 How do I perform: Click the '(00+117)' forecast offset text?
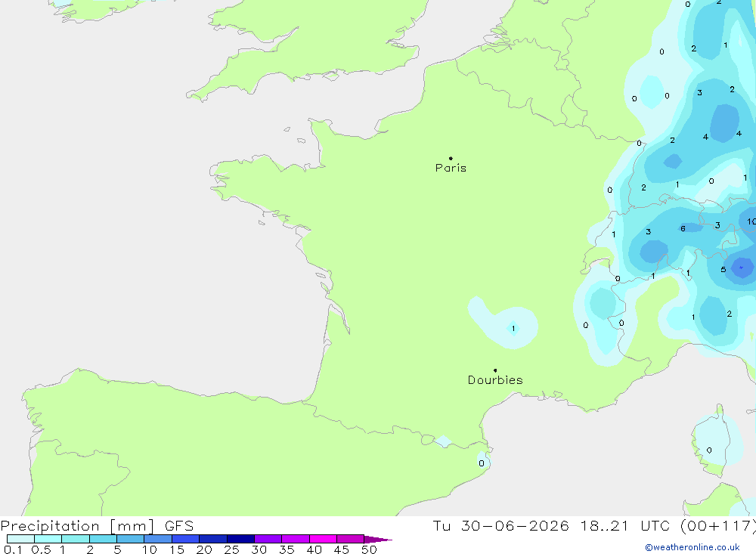[718, 526]
